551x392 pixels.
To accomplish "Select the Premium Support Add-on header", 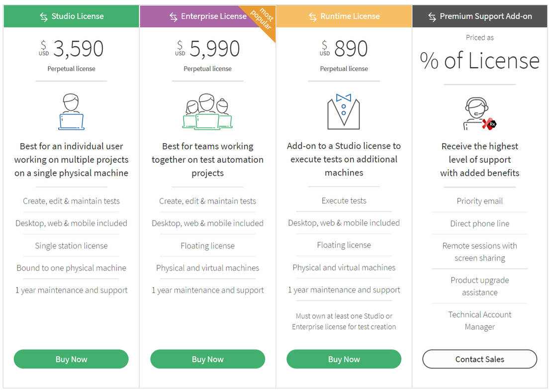I will 485,16.
